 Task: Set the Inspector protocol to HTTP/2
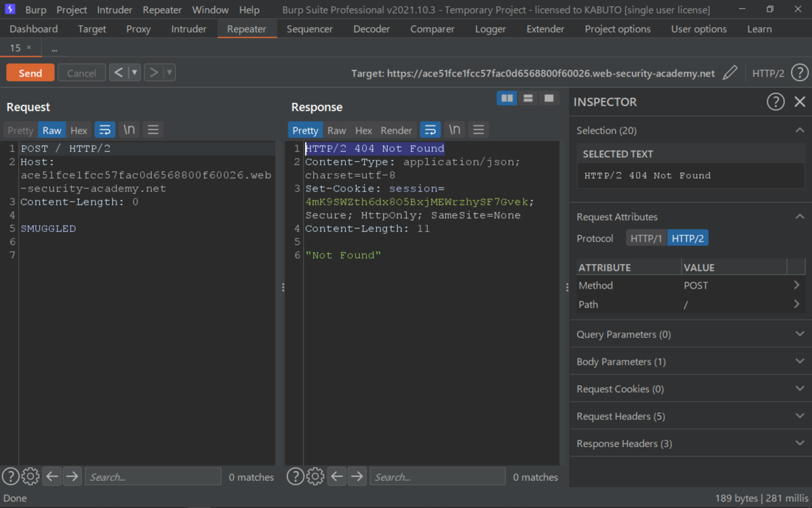pyautogui.click(x=687, y=238)
